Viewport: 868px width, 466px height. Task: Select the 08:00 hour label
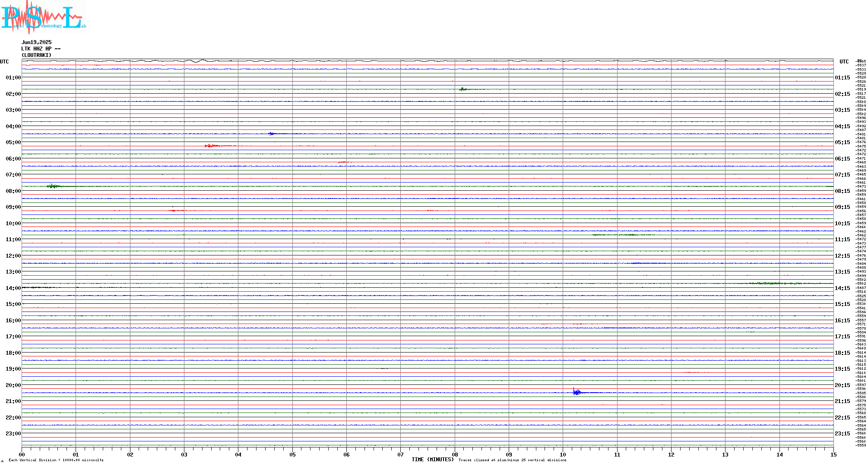click(13, 191)
